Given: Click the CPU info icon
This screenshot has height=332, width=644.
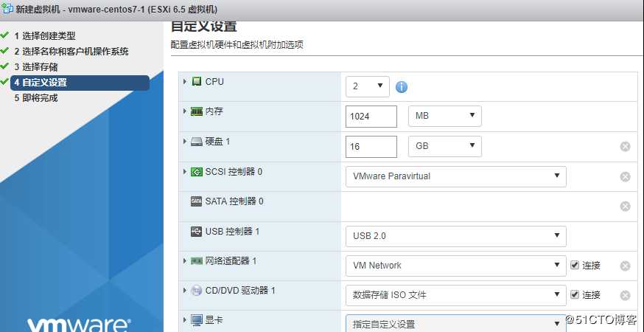Looking at the screenshot, I should 402,87.
